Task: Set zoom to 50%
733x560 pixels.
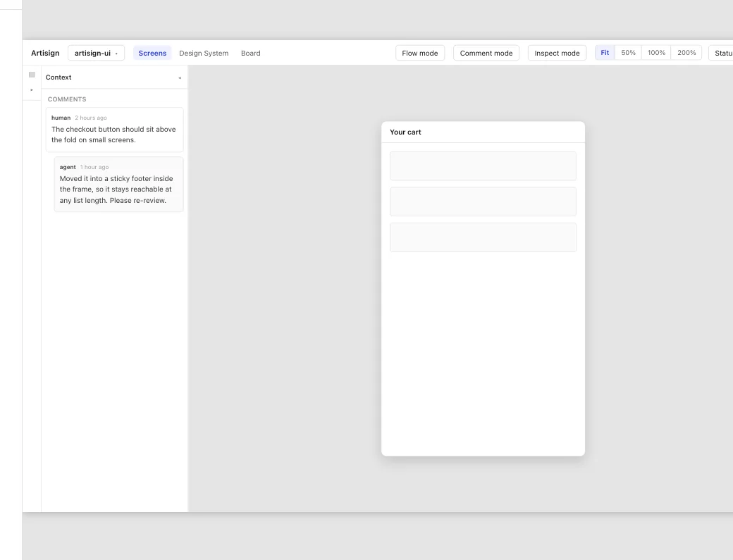Action: pyautogui.click(x=628, y=53)
